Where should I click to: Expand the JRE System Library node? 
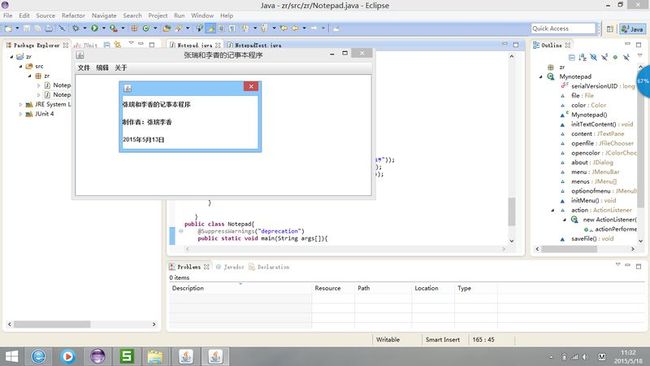coord(20,104)
